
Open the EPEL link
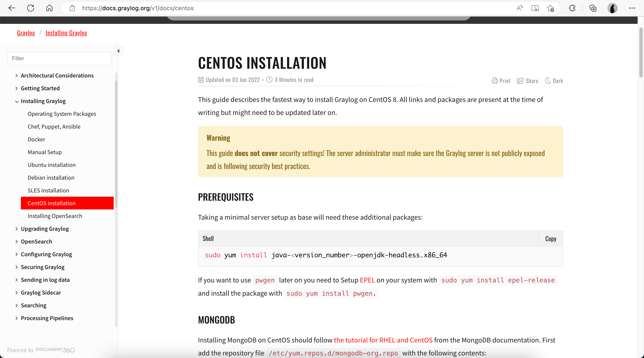tap(367, 280)
